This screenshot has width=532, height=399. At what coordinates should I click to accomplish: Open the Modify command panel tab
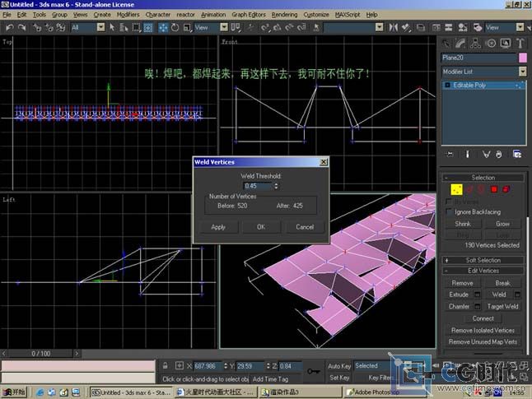click(x=460, y=44)
